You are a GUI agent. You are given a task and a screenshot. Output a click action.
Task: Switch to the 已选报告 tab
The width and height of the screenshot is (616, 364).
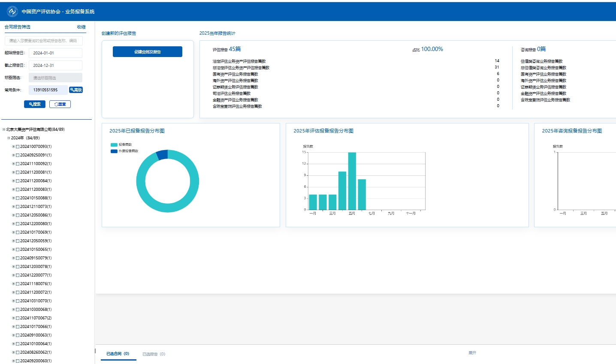tap(154, 354)
